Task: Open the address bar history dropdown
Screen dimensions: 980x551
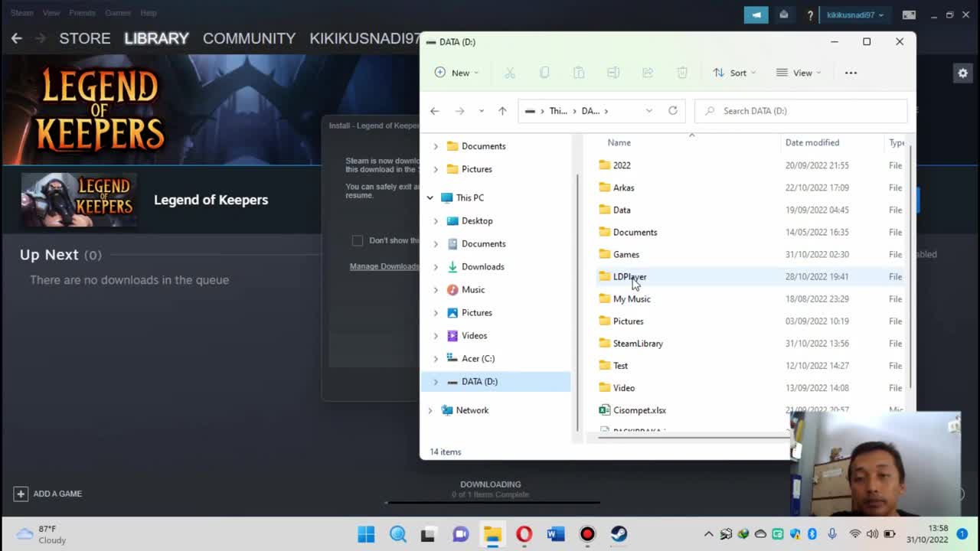Action: (648, 111)
